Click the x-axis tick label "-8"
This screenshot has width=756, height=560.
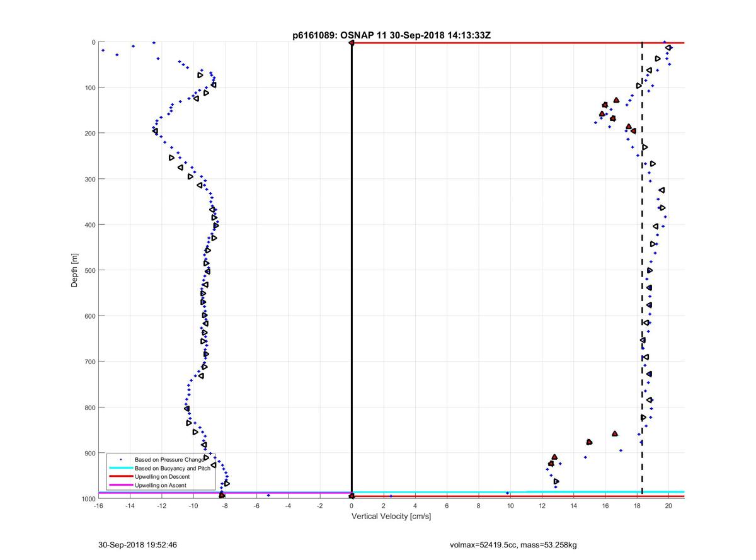225,506
